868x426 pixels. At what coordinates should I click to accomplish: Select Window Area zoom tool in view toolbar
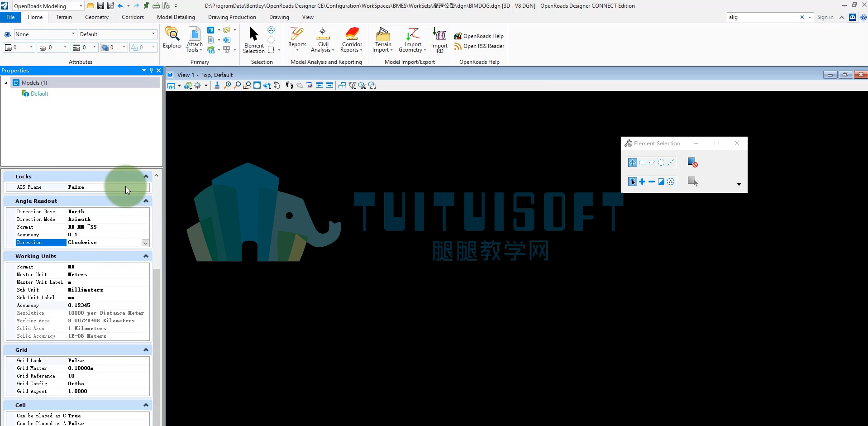click(247, 85)
